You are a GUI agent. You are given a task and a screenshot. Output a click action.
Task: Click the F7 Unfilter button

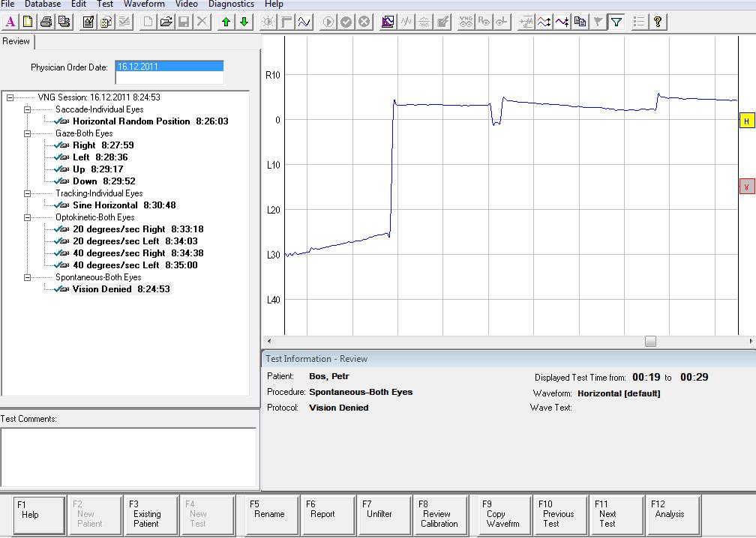click(x=384, y=516)
